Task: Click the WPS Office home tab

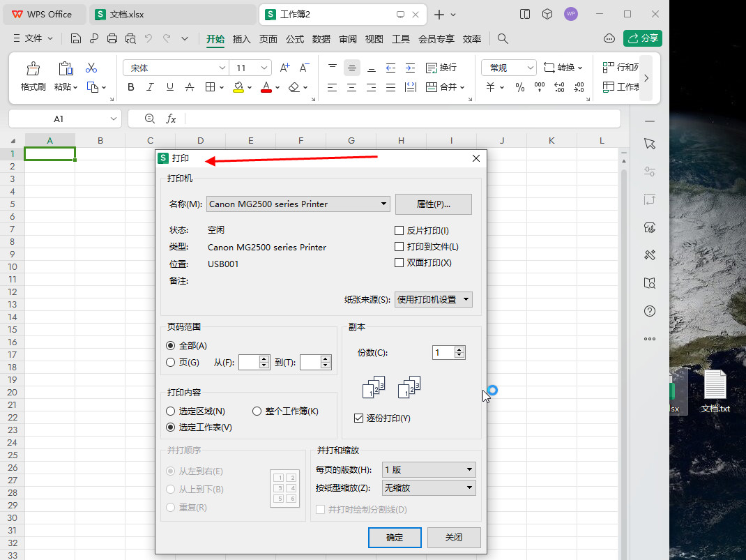Action: point(45,15)
